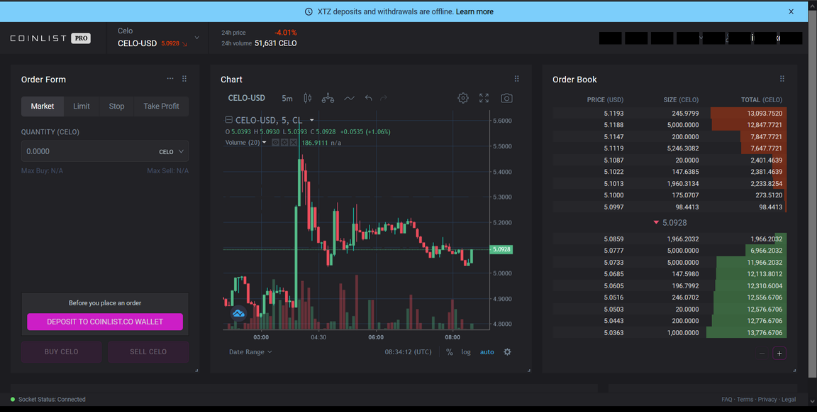Click the CoinList Pro logo
The image size is (817, 412).
pos(51,38)
